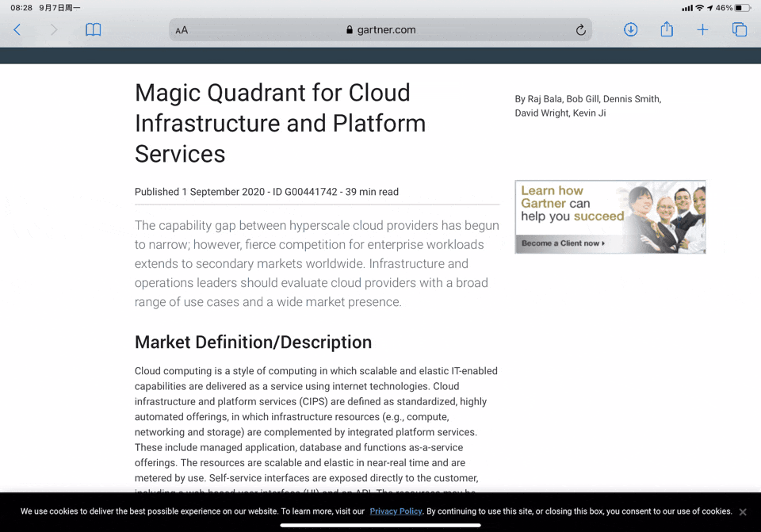The height and width of the screenshot is (532, 761).
Task: Tap the padlock icon beside gartner.com
Action: [x=350, y=29]
